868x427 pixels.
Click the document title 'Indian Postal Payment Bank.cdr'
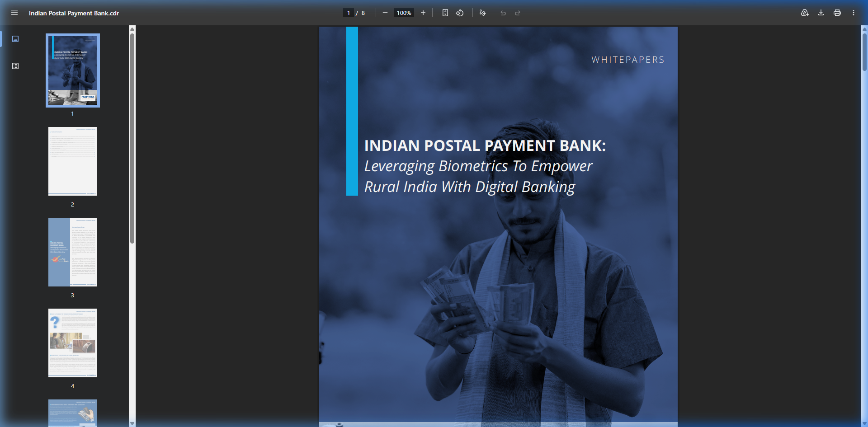pos(74,13)
